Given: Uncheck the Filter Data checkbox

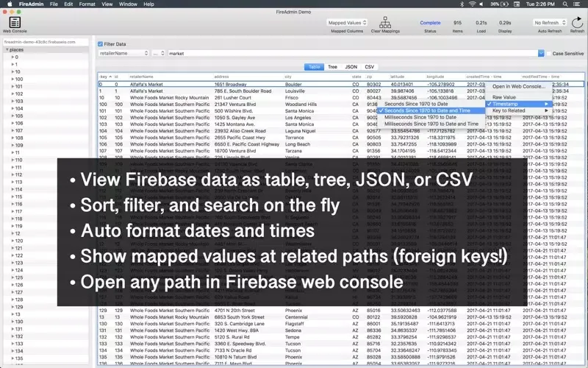Looking at the screenshot, I should coord(101,44).
